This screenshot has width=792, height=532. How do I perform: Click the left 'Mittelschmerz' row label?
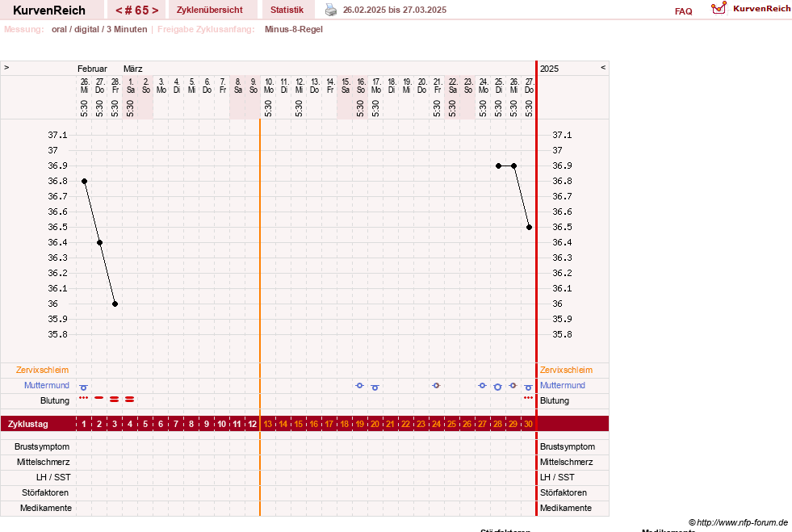[44, 462]
